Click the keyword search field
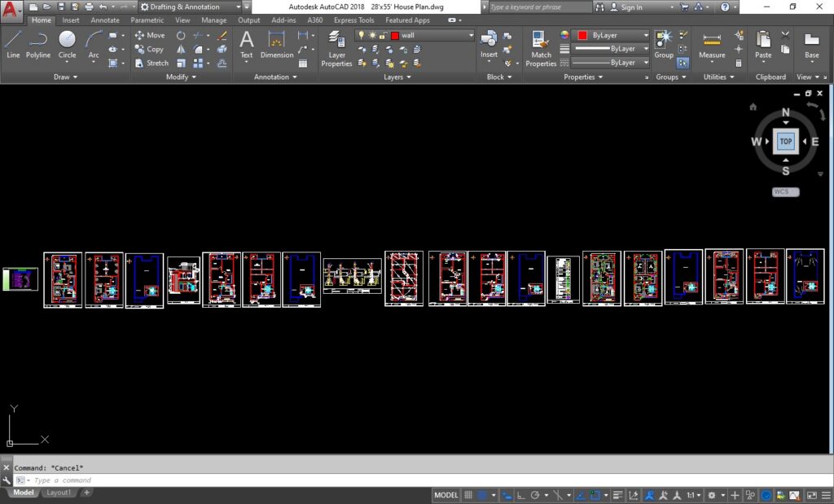 coord(539,7)
